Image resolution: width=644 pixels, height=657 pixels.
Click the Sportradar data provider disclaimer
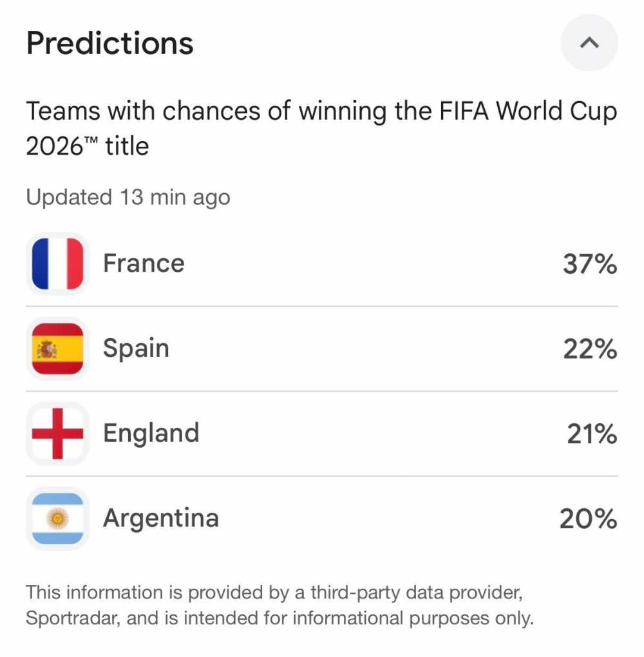280,605
